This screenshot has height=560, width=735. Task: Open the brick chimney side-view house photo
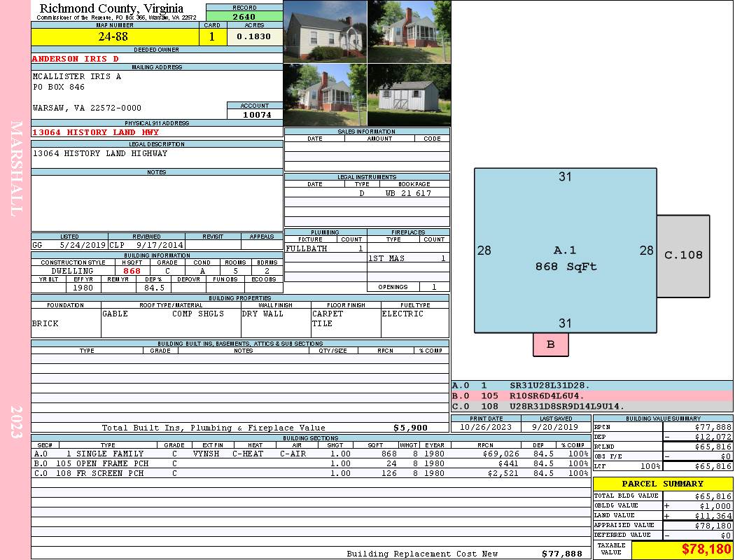point(325,95)
